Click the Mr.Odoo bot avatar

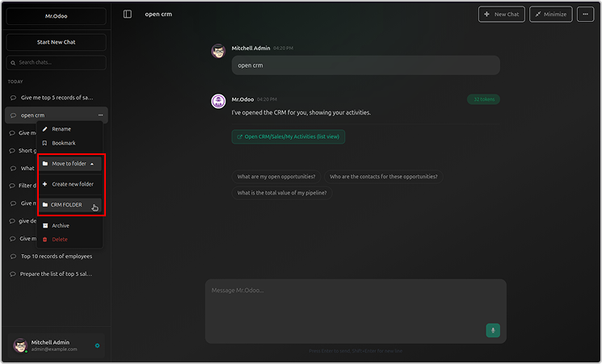click(x=217, y=101)
